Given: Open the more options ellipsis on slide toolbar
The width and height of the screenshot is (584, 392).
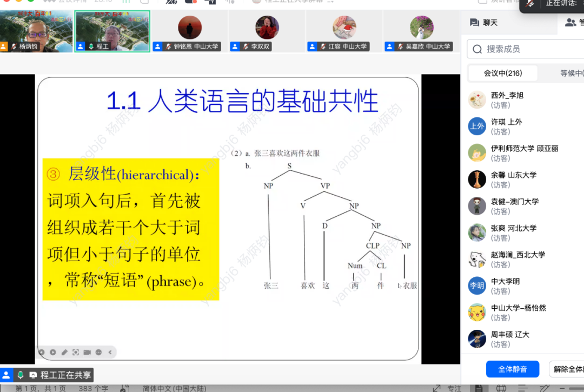Looking at the screenshot, I should point(98,353).
